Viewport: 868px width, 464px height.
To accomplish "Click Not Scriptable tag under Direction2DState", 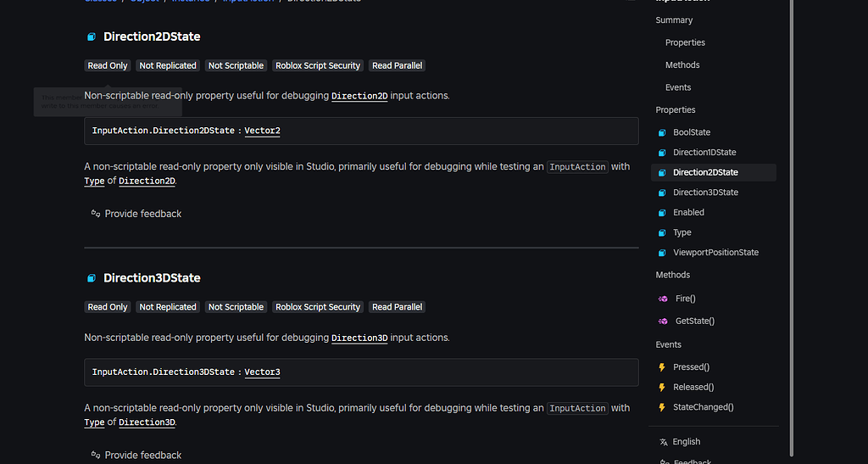I will point(236,65).
